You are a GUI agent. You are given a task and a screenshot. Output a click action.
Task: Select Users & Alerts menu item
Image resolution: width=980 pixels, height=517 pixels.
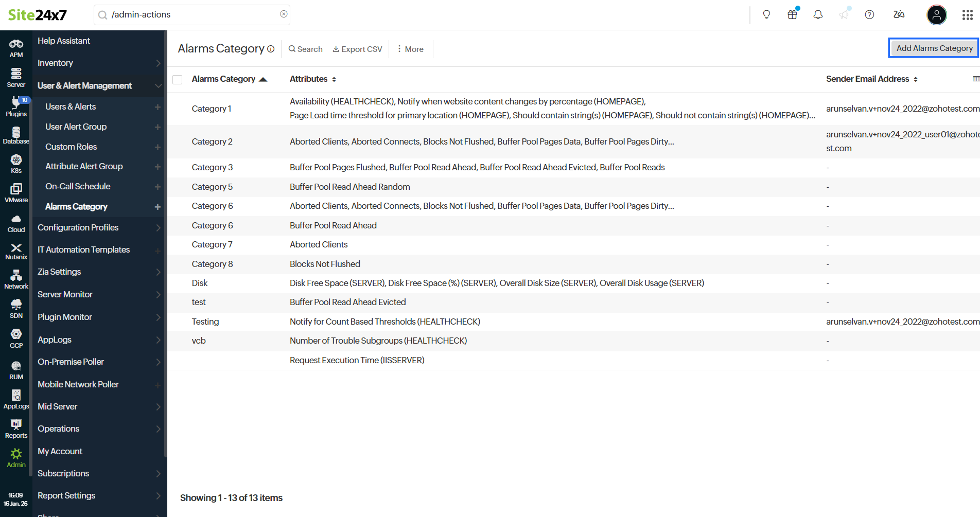click(71, 106)
